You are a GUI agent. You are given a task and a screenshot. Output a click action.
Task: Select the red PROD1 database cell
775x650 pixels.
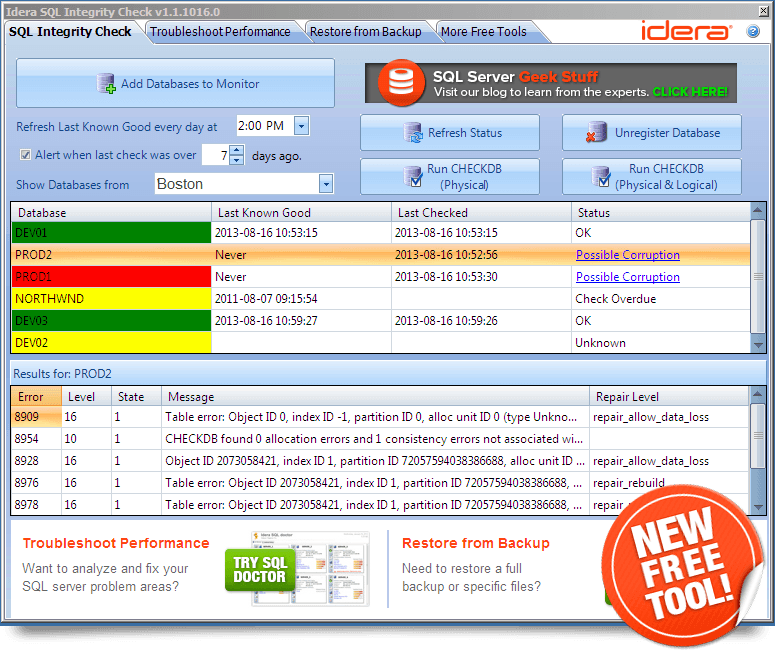click(111, 277)
